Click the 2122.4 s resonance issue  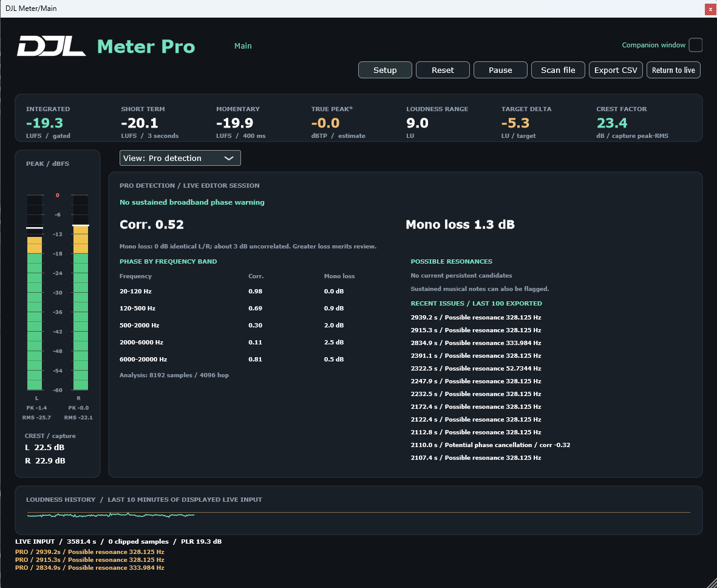click(476, 419)
